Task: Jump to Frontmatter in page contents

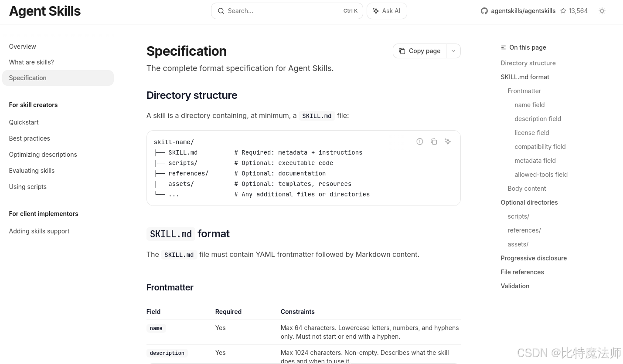Action: [x=524, y=91]
